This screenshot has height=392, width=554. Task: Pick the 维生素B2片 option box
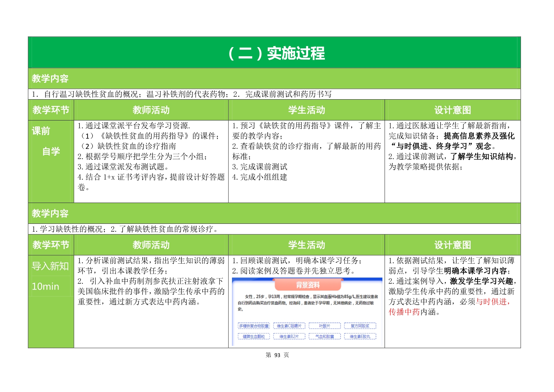(x=289, y=336)
